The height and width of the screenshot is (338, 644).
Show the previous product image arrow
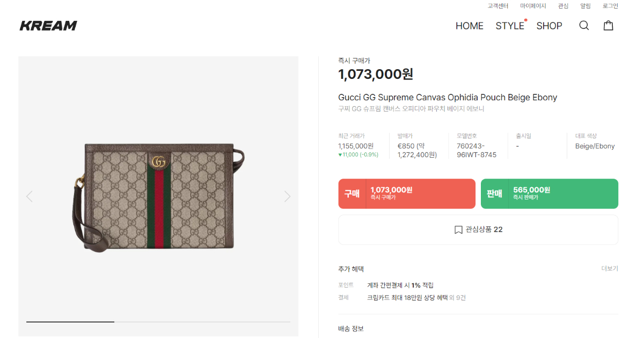(30, 196)
